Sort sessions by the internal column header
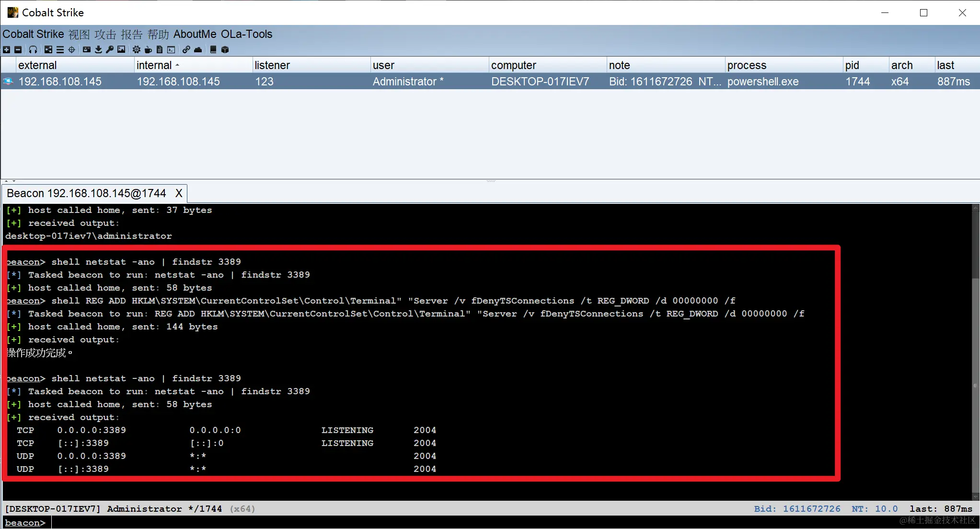The width and height of the screenshot is (980, 529). [x=154, y=65]
